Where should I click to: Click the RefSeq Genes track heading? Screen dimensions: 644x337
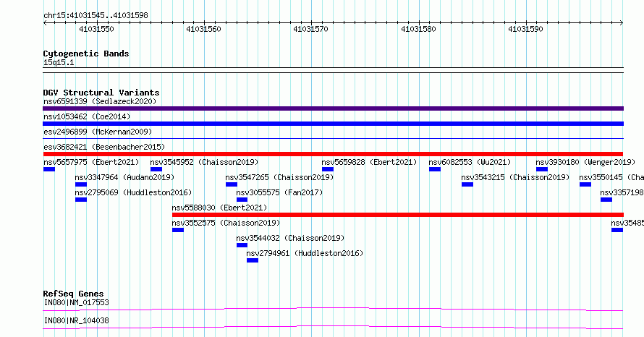(x=74, y=294)
